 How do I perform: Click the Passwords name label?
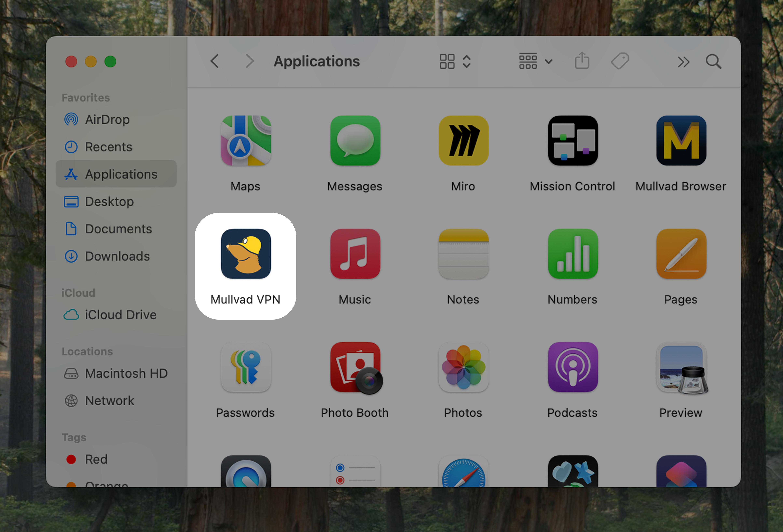[245, 413]
